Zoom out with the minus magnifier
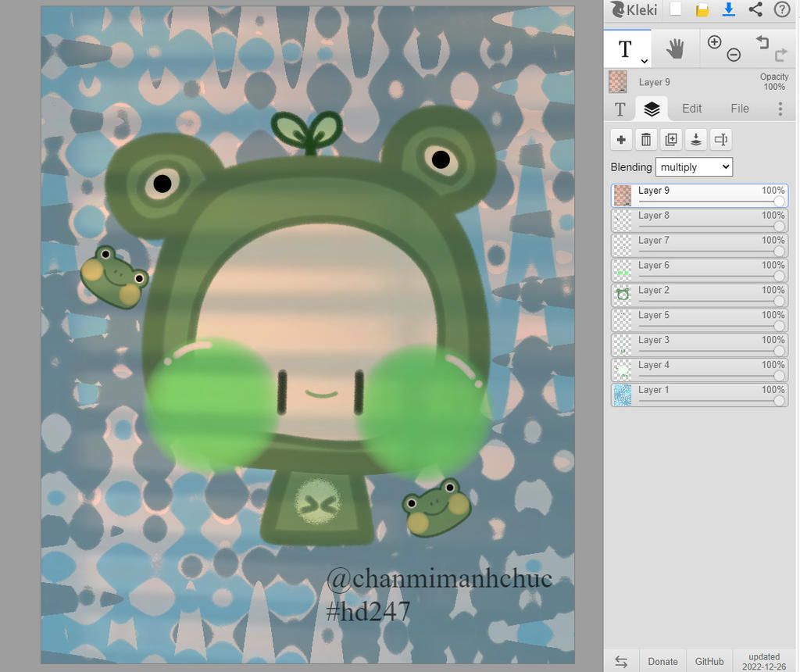Viewport: 800px width, 672px height. pyautogui.click(x=734, y=55)
